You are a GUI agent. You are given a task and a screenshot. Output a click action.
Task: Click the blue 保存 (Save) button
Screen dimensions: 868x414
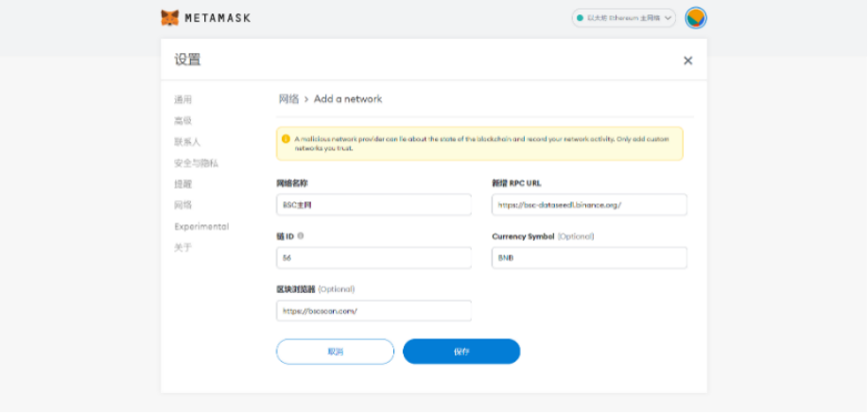coord(461,352)
